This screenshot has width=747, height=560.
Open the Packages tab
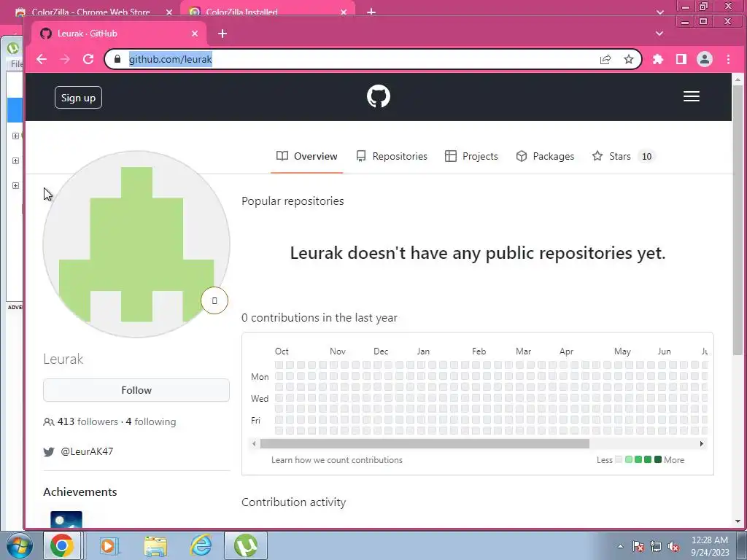[545, 156]
